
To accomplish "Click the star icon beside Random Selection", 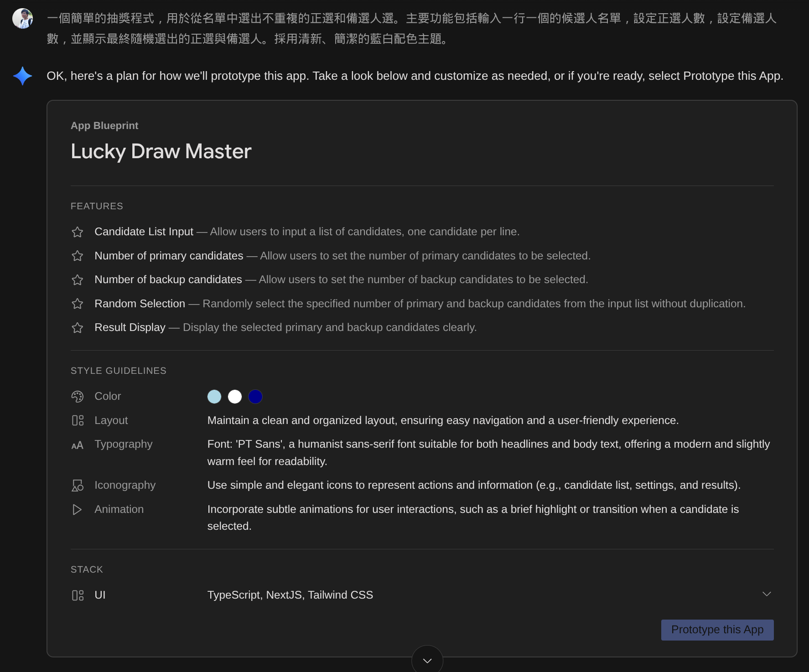I will click(x=78, y=304).
